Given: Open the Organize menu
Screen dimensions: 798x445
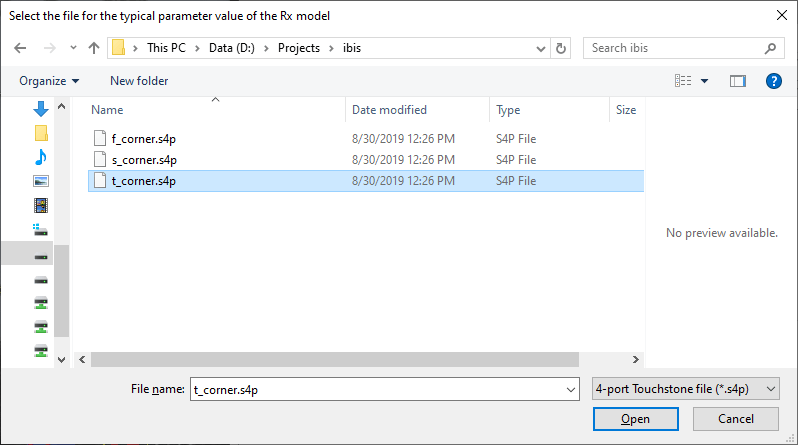Looking at the screenshot, I should [49, 81].
